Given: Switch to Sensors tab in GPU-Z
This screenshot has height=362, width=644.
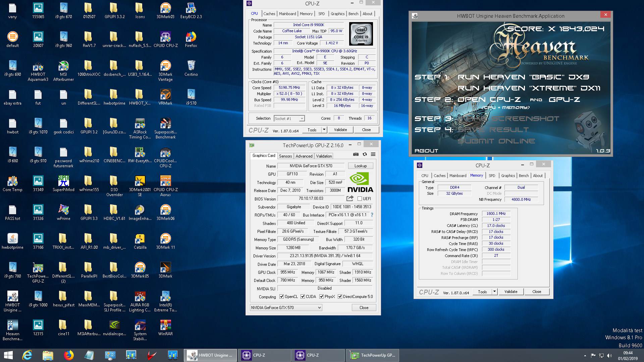Looking at the screenshot, I should [285, 156].
